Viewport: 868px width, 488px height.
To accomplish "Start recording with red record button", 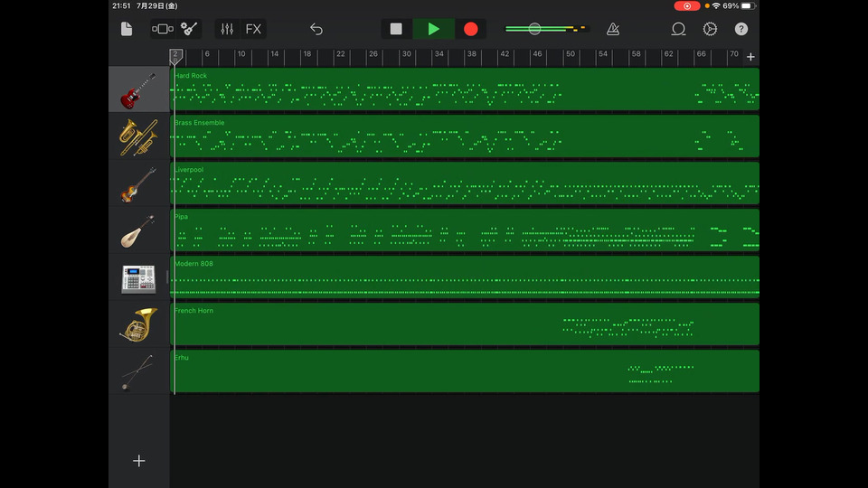I will coord(470,29).
